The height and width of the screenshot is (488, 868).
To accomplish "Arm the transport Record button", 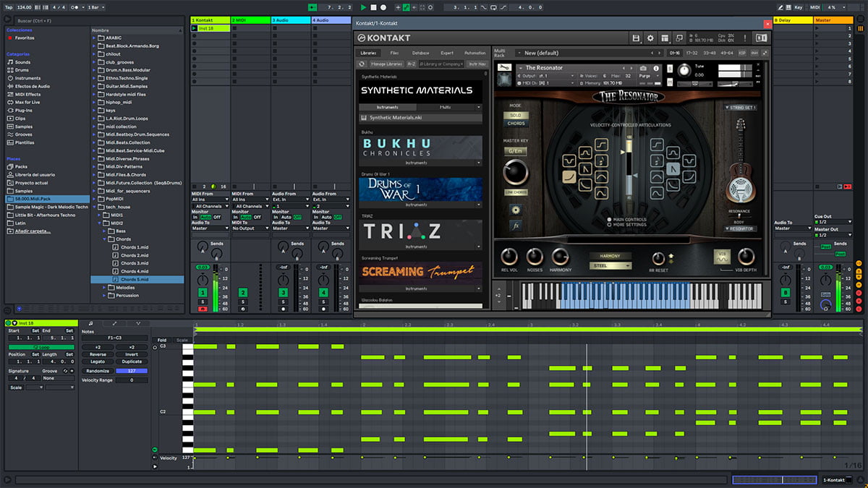I will (383, 7).
